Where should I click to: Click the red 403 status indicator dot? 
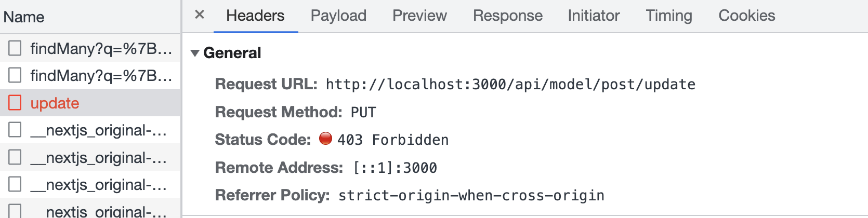click(325, 139)
